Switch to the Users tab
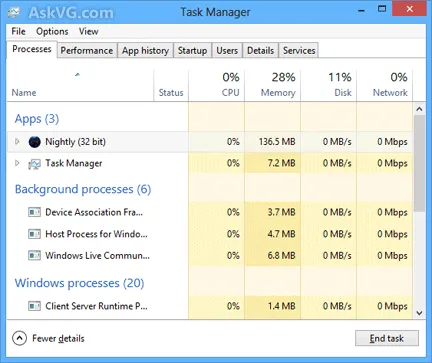 click(x=227, y=51)
